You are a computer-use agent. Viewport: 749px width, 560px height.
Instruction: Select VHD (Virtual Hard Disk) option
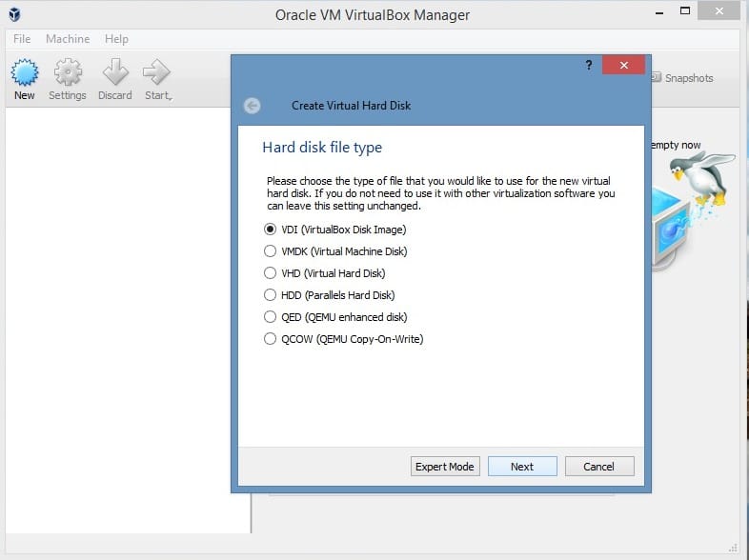[x=271, y=273]
